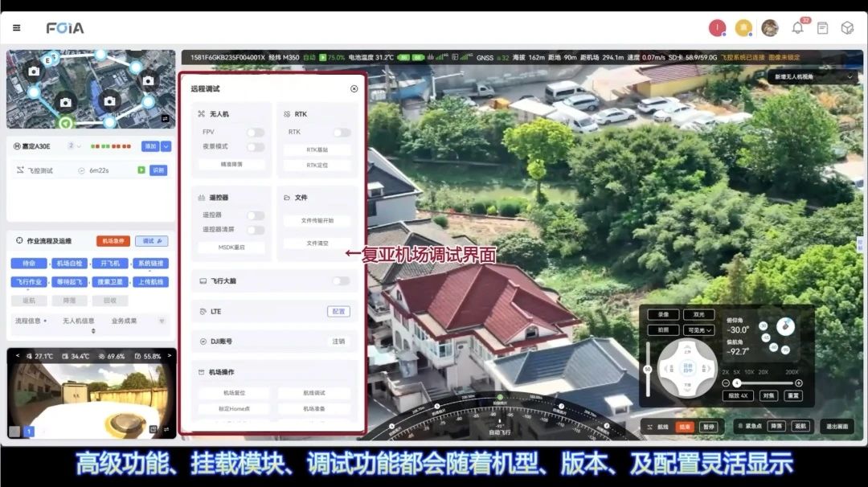This screenshot has height=487, width=868.
Task: Close the 远程调试 panel
Action: point(354,89)
